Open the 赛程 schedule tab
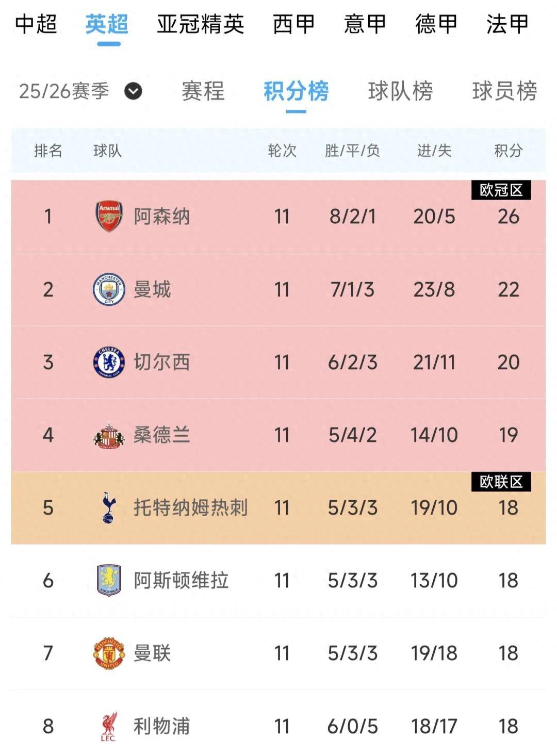The width and height of the screenshot is (557, 756). 203,92
